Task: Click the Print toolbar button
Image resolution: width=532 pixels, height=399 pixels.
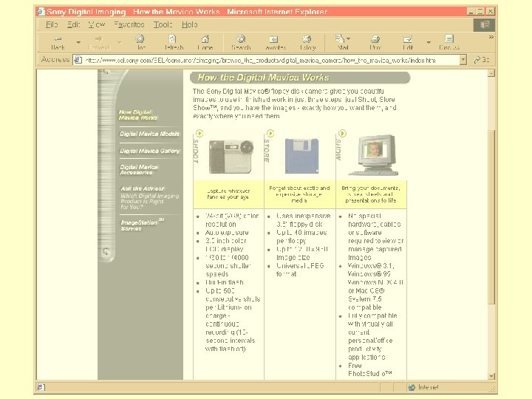Action: [375, 42]
